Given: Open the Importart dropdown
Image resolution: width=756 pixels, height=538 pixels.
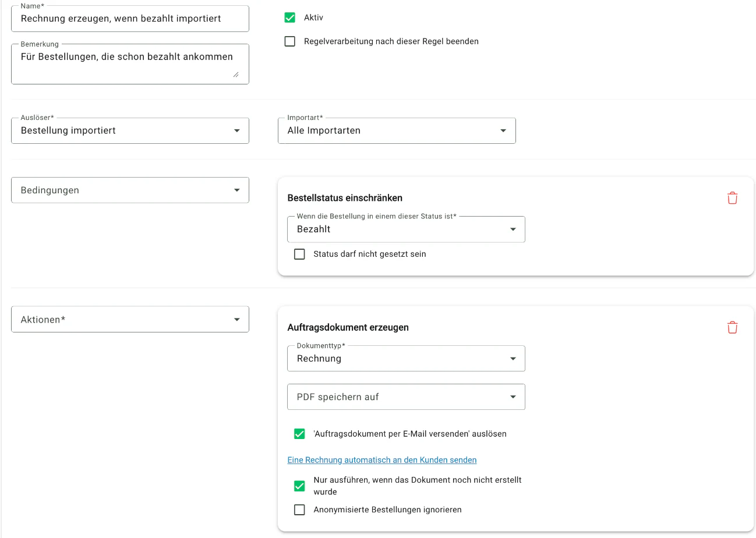Looking at the screenshot, I should tap(397, 130).
